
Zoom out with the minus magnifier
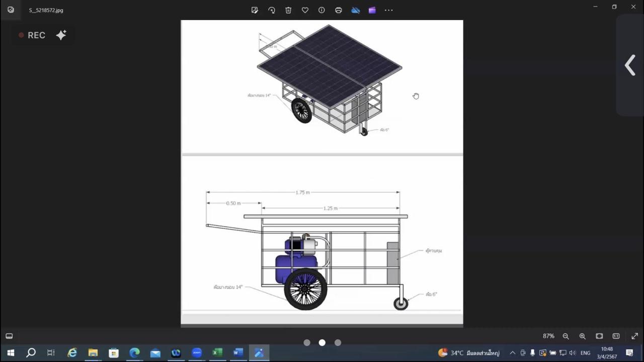(x=566, y=336)
